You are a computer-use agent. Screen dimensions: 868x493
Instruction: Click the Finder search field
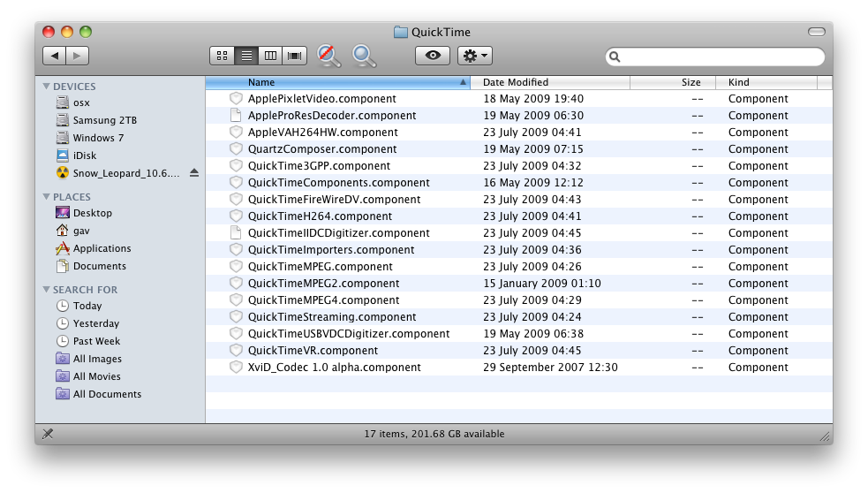coord(715,57)
